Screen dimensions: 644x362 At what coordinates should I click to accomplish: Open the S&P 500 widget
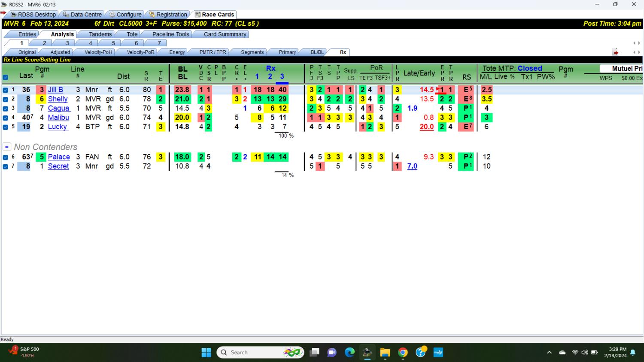[24, 352]
